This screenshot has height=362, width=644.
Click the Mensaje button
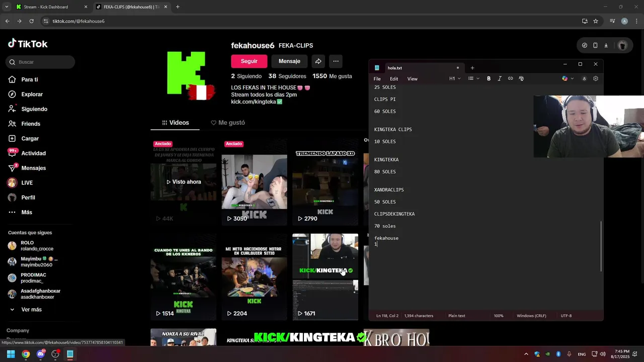pyautogui.click(x=289, y=61)
